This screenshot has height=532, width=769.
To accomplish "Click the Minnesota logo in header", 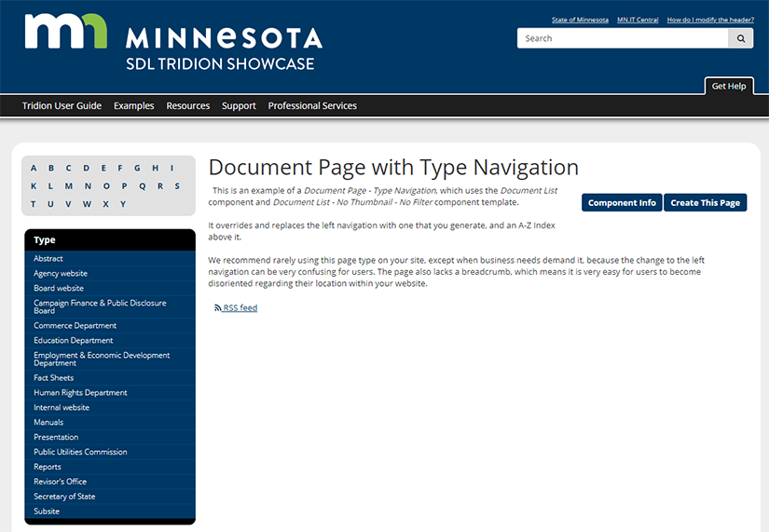I will point(173,42).
